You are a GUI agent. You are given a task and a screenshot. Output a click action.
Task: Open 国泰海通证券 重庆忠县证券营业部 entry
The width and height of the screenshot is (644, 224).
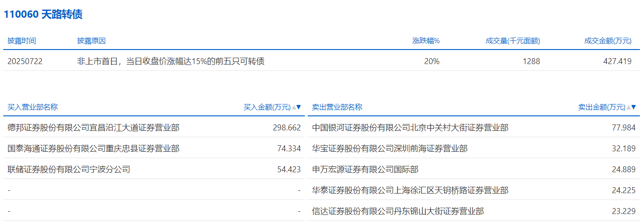[94, 149]
